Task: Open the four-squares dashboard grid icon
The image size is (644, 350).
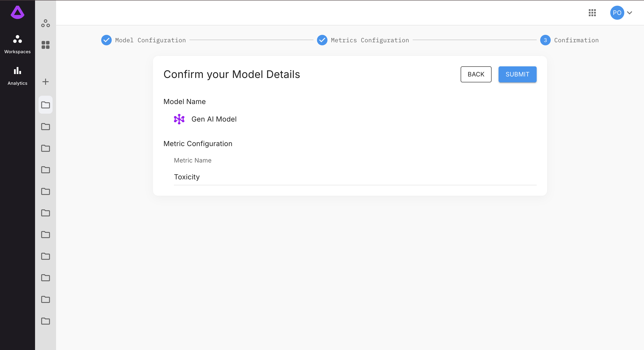Action: [x=46, y=45]
